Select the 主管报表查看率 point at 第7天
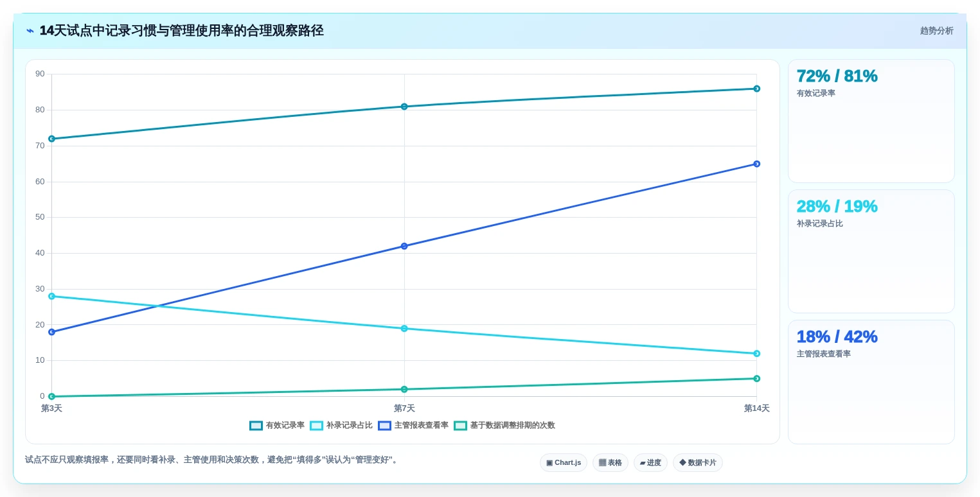Image resolution: width=980 pixels, height=497 pixels. pos(404,246)
